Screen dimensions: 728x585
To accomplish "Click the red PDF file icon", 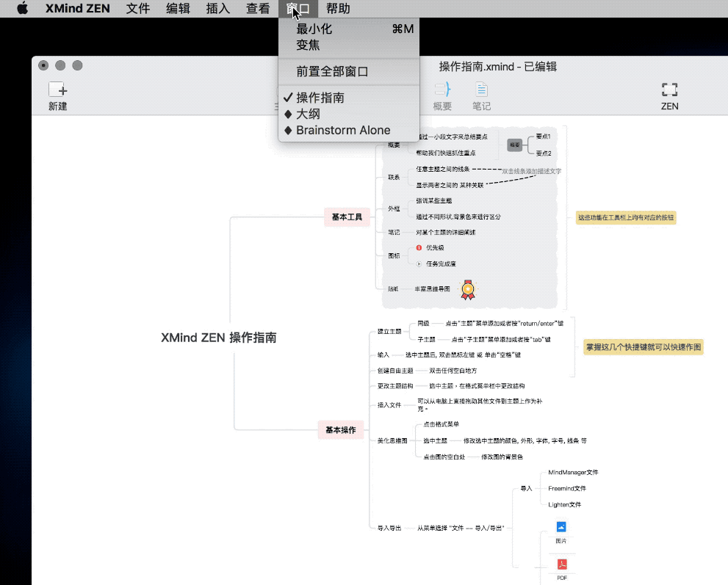I will [562, 564].
